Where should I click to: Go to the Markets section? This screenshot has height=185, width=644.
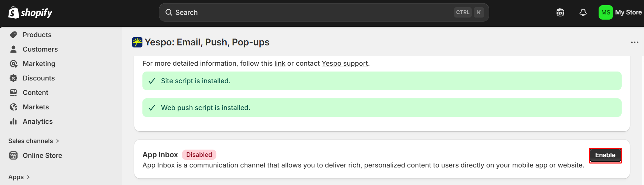click(36, 107)
